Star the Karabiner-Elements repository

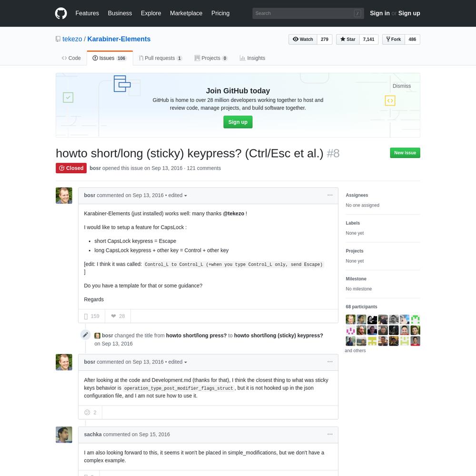pyautogui.click(x=347, y=40)
